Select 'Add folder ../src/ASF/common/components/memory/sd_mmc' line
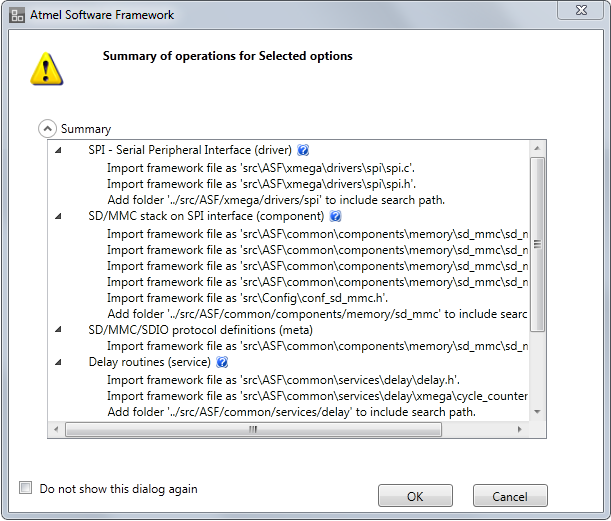This screenshot has height=521, width=611. click(x=318, y=314)
